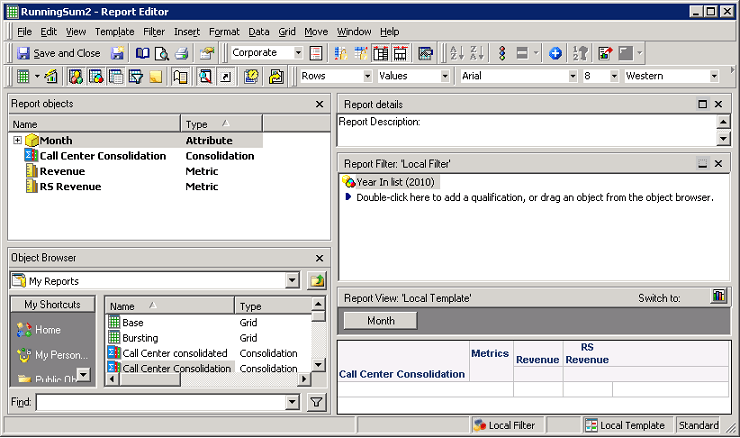Click the blue plus Add icon

click(555, 53)
